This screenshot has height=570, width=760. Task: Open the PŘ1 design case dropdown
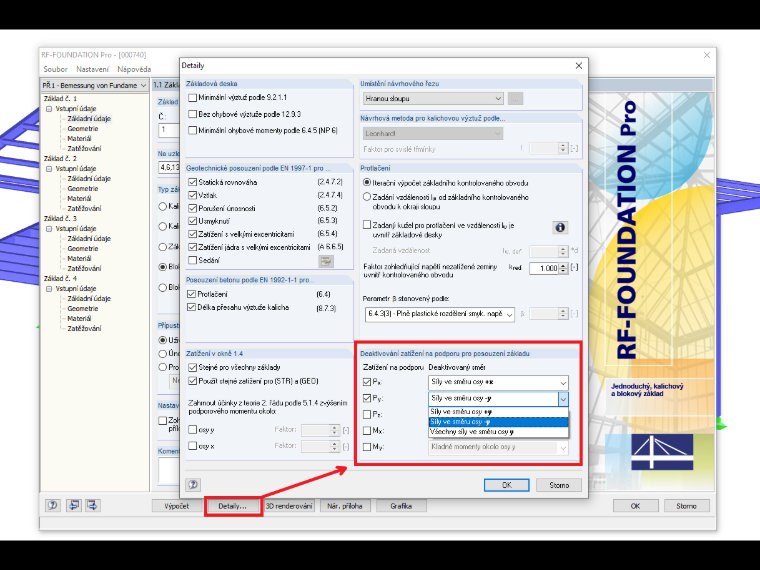pos(95,85)
